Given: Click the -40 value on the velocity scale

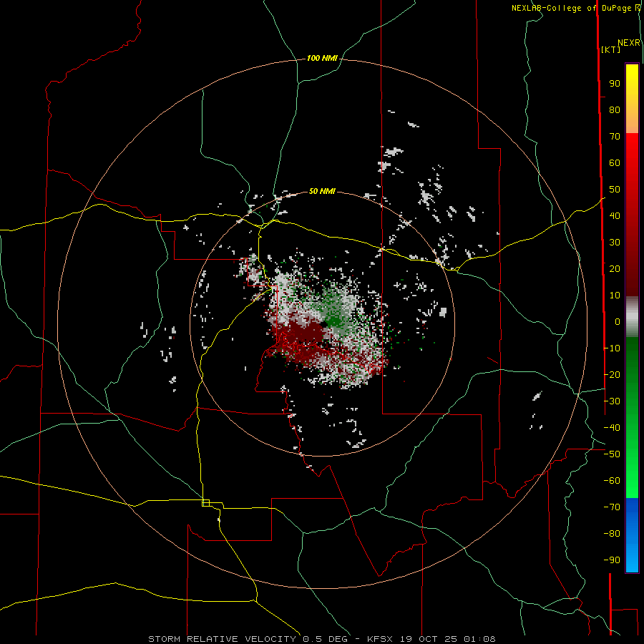Looking at the screenshot, I should click(612, 428).
